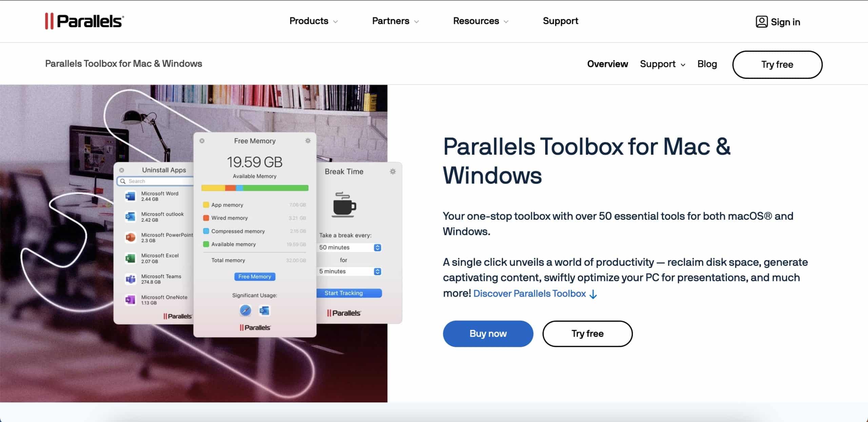Viewport: 868px width, 422px height.
Task: Click the memory usage color bar
Action: (255, 188)
